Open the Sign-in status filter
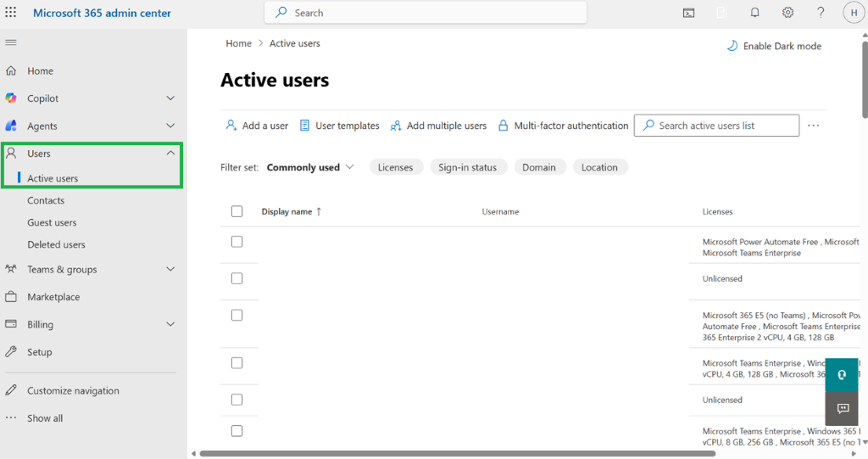 pyautogui.click(x=468, y=167)
